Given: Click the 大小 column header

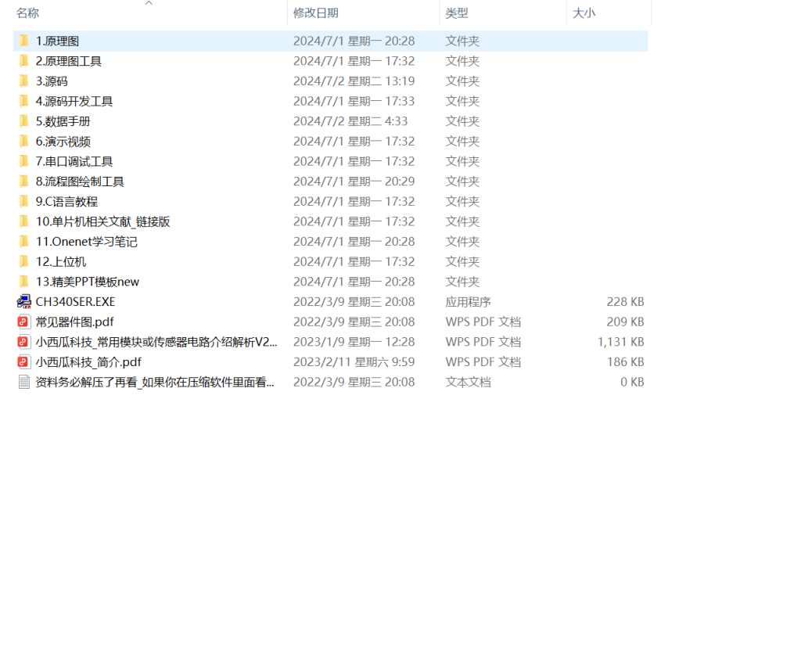Looking at the screenshot, I should click(x=584, y=13).
